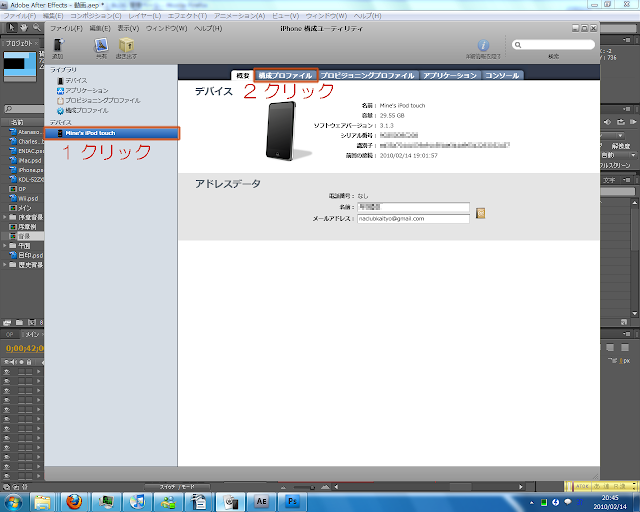Click the 追加 (add) device icon in toolbar
Screen dimensions: 640x512
click(x=58, y=45)
